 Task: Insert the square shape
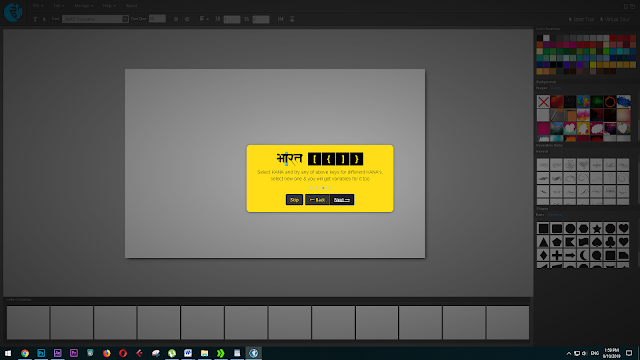(x=543, y=229)
